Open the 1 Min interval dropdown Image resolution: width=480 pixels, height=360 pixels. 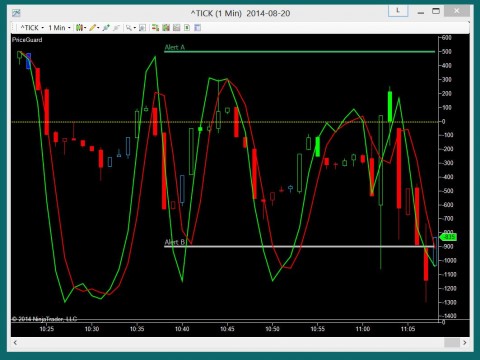(59, 28)
